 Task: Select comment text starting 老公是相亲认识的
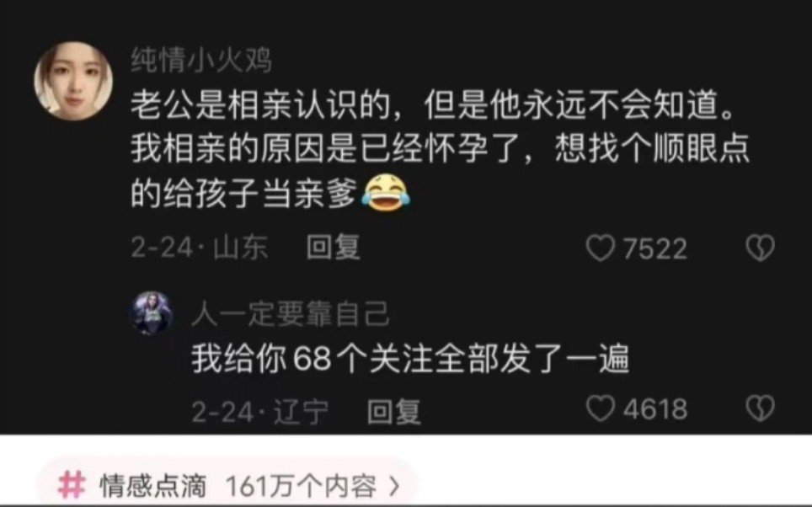tap(441, 150)
